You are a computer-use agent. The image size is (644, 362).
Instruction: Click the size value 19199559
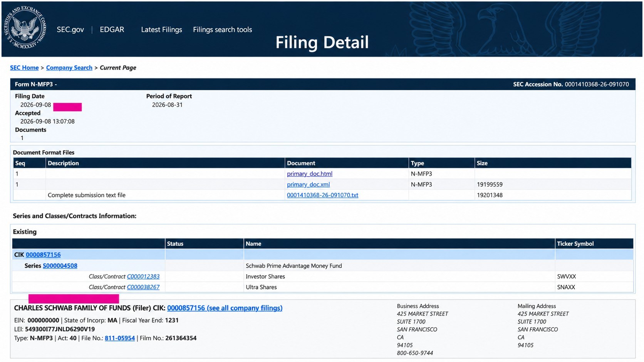click(x=490, y=185)
